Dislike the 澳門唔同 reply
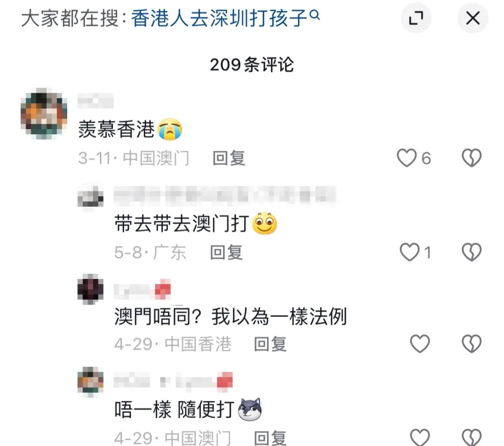The image size is (504, 446). pyautogui.click(x=471, y=343)
